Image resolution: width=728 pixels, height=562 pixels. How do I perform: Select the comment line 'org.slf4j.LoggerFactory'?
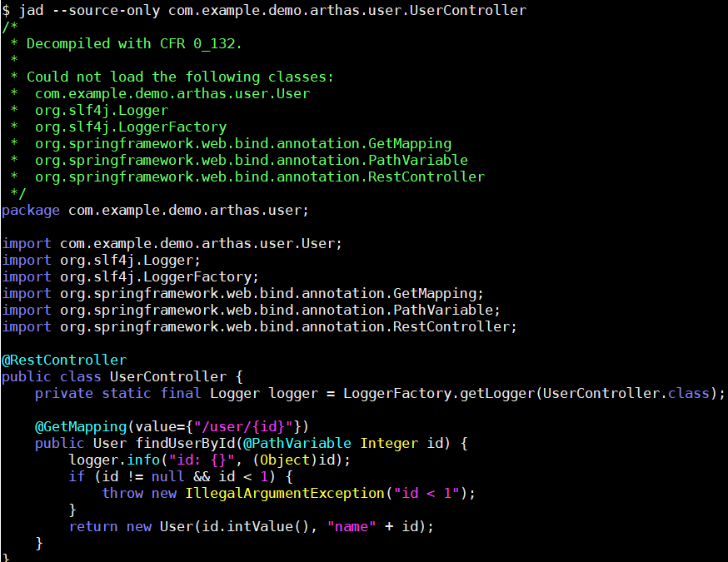tap(131, 127)
